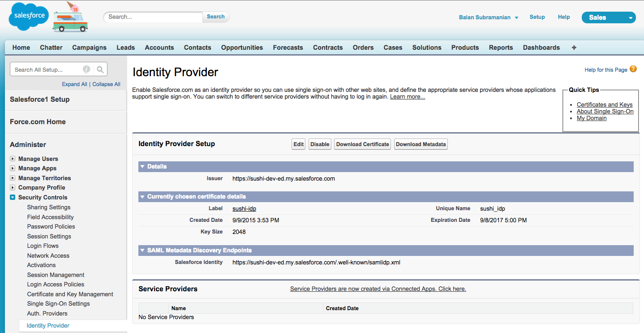Open Password Policies in sidebar
Viewport: 644px width, 333px height.
click(x=51, y=227)
